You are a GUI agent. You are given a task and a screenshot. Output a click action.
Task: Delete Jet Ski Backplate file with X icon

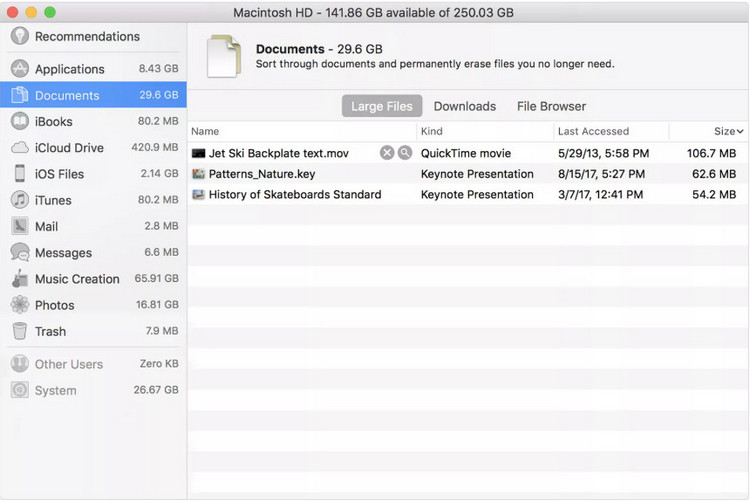tap(387, 153)
